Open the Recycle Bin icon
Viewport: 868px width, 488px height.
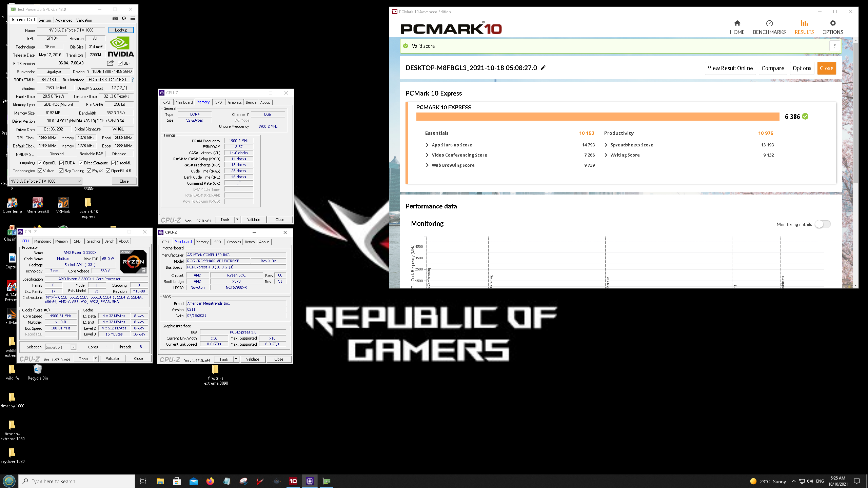point(38,372)
